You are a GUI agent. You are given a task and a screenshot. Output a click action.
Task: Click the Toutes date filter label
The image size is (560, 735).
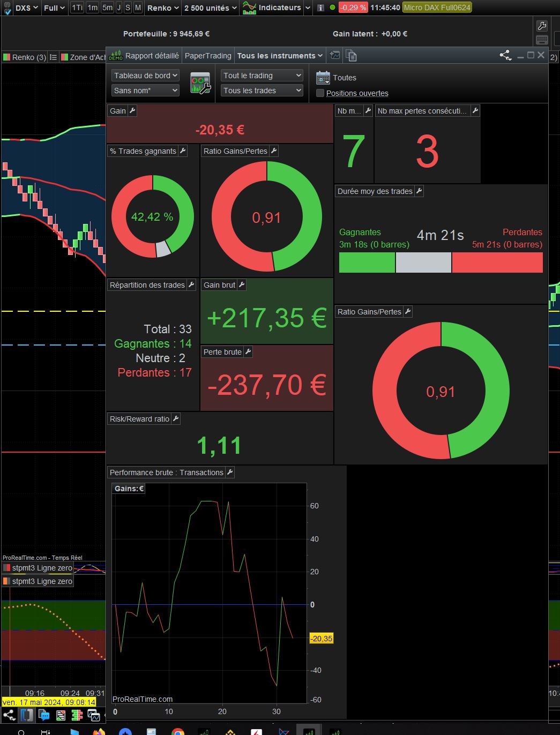click(x=345, y=78)
